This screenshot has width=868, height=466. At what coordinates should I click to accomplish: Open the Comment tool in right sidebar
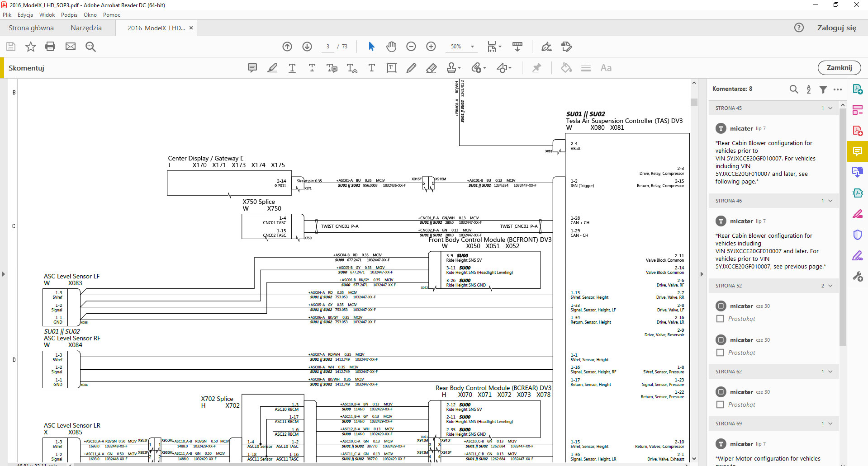[858, 151]
